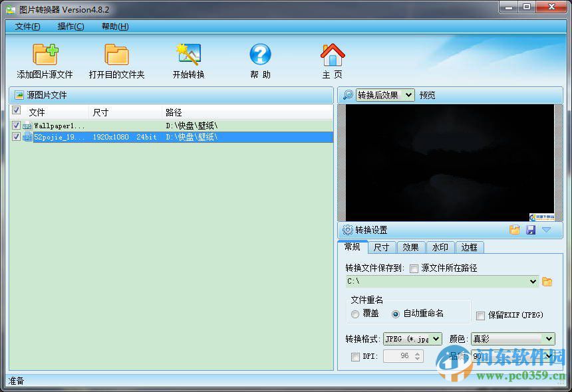
Task: Switch to the 尺寸 tab
Action: [x=382, y=247]
